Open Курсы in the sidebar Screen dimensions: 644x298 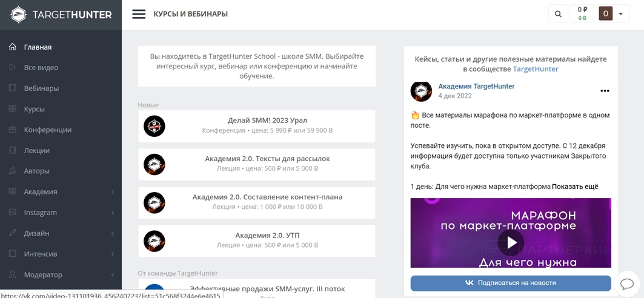[34, 109]
